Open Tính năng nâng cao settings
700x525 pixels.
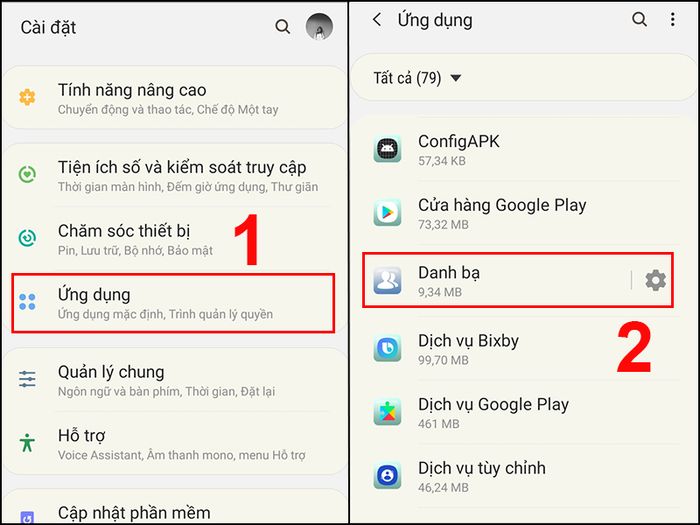tap(175, 98)
